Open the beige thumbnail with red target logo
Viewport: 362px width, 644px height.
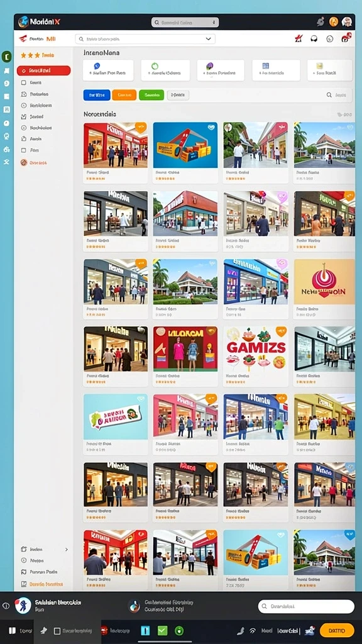tap(324, 282)
